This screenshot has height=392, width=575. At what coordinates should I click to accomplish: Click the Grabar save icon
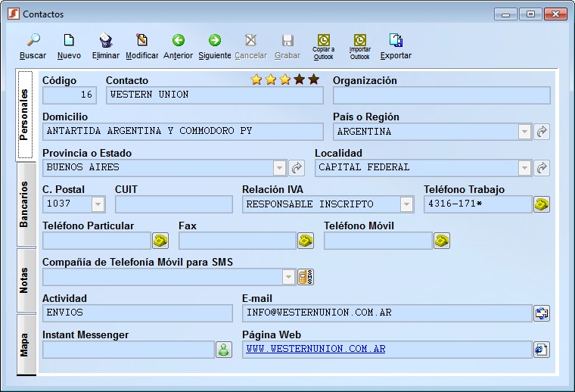coord(287,46)
